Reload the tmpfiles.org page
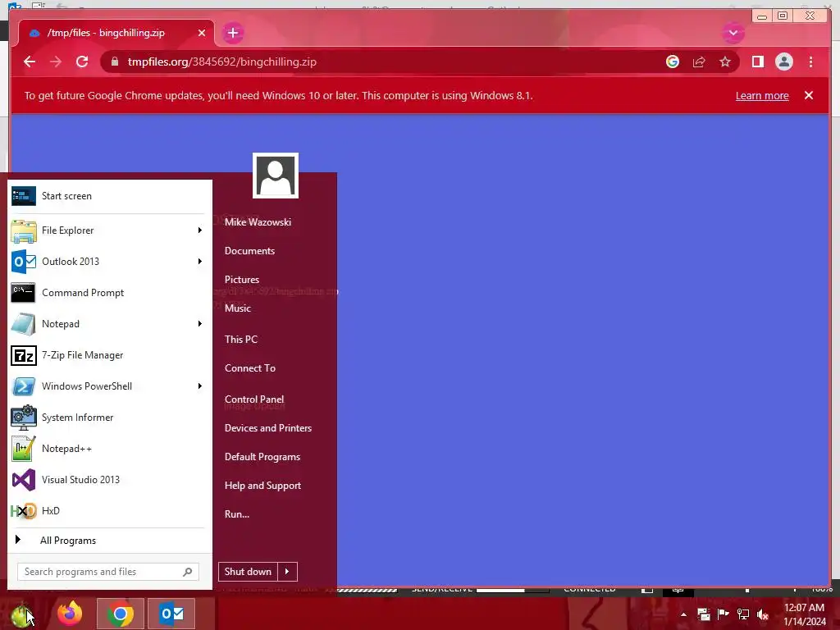840x630 pixels. click(x=82, y=62)
